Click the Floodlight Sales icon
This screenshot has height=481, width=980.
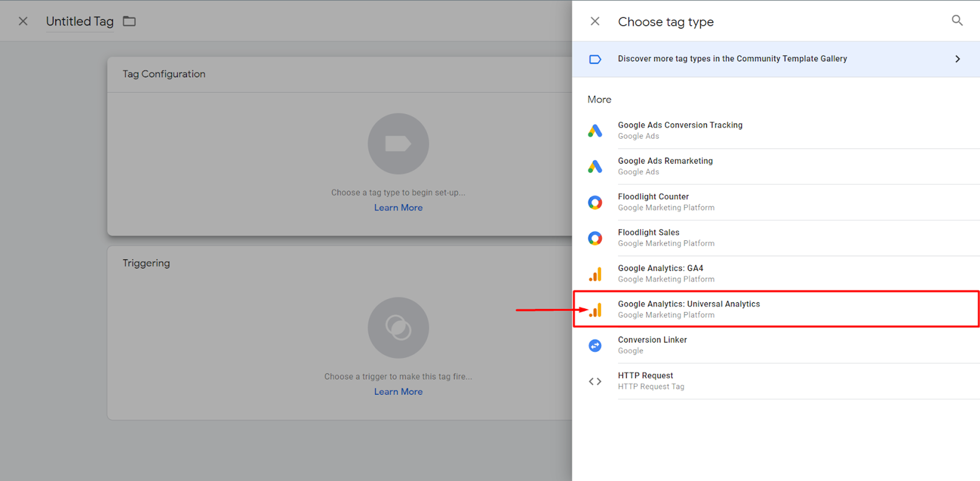coord(595,238)
